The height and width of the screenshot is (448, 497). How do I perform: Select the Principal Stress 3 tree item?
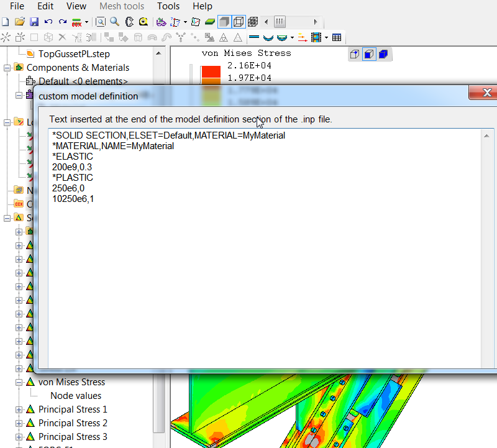coord(73,436)
